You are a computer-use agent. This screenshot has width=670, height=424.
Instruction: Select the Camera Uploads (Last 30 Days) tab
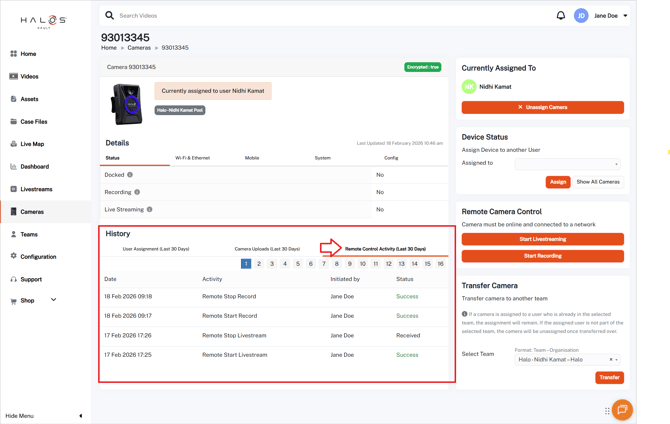coord(267,249)
